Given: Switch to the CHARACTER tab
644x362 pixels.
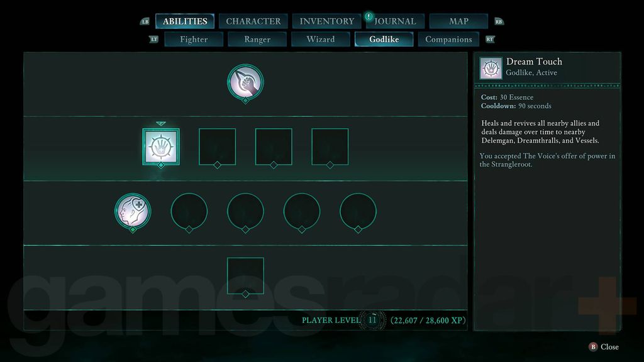Looking at the screenshot, I should (253, 21).
